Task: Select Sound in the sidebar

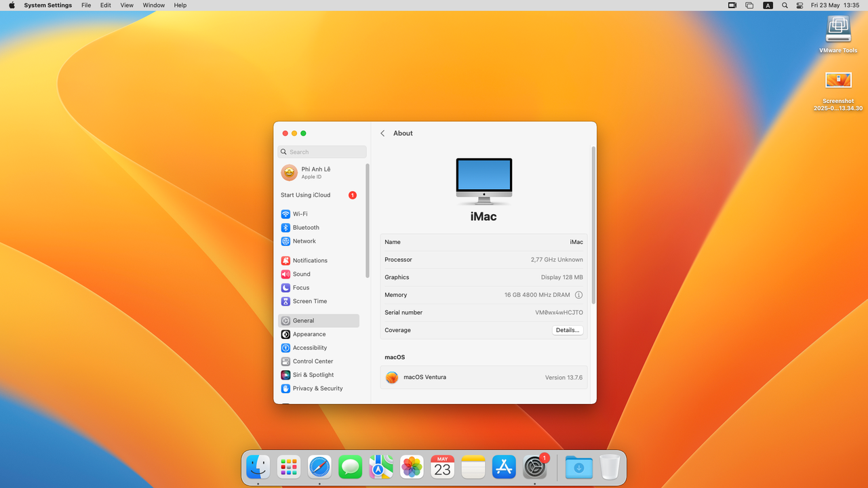Action: pyautogui.click(x=319, y=274)
